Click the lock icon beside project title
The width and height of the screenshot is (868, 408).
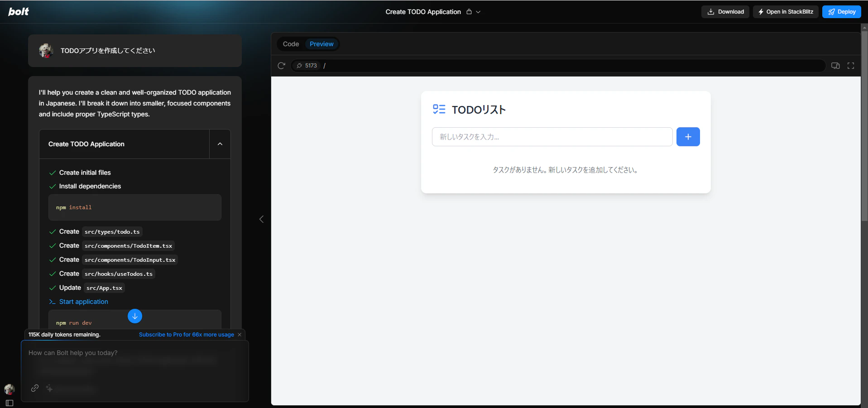469,12
